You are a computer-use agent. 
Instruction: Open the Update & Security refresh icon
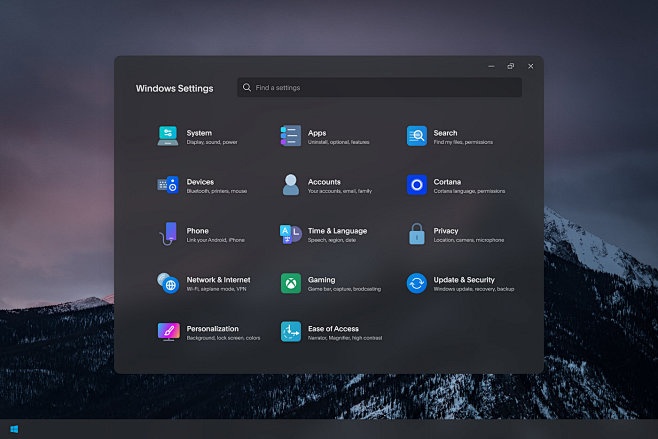pos(417,283)
